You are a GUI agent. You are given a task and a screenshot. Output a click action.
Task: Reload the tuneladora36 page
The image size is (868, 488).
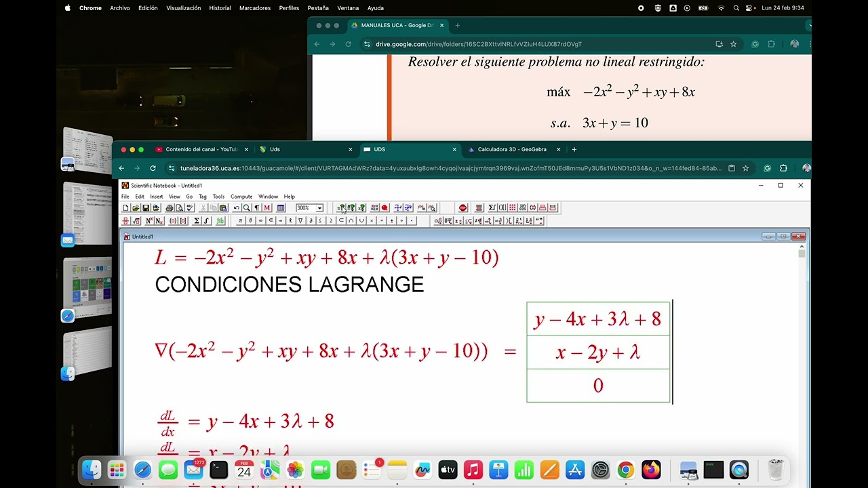[153, 168]
